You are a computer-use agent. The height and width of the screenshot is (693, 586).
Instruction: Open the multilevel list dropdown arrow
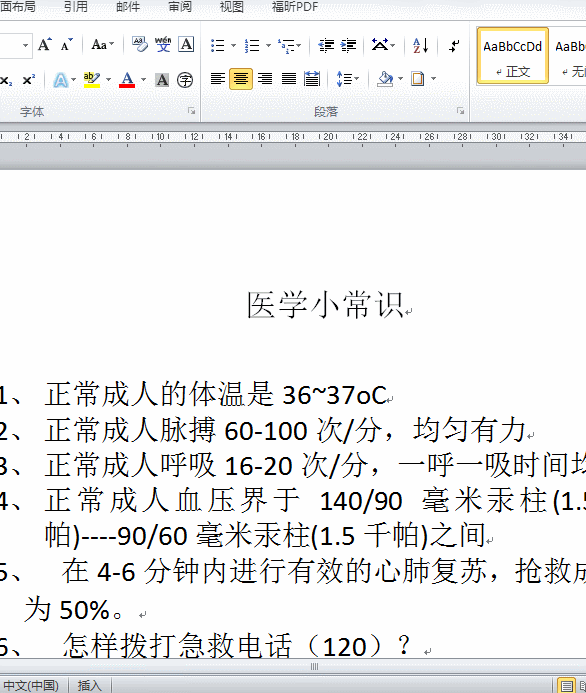point(299,45)
